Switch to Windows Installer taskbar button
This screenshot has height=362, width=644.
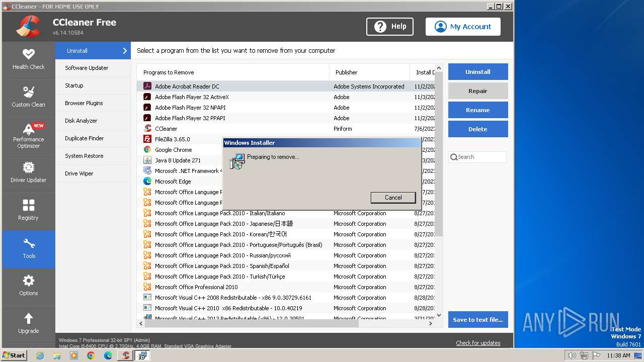click(142, 355)
